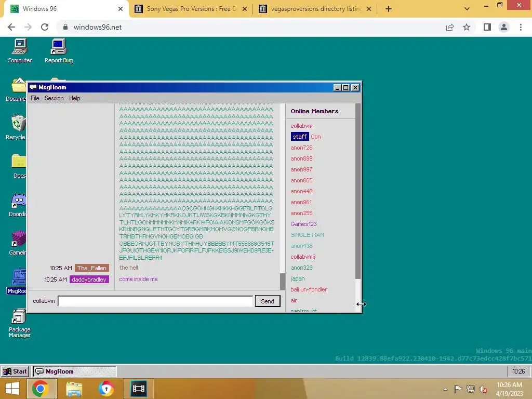
Task: Select the Windows 96 browser tab
Action: coord(66,9)
